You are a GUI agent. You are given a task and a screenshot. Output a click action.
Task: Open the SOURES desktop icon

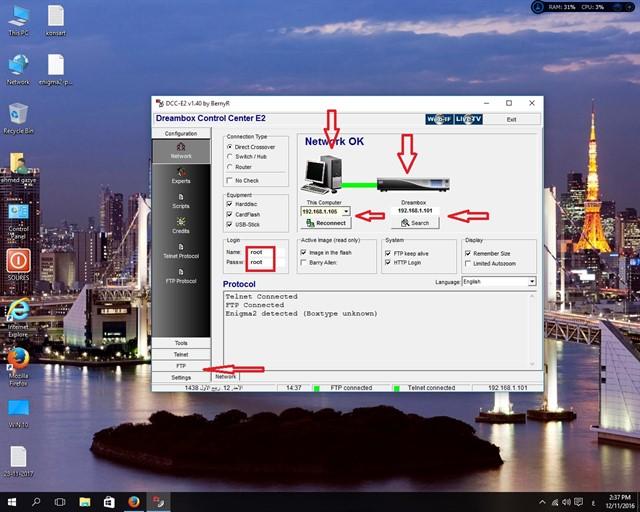[x=18, y=265]
